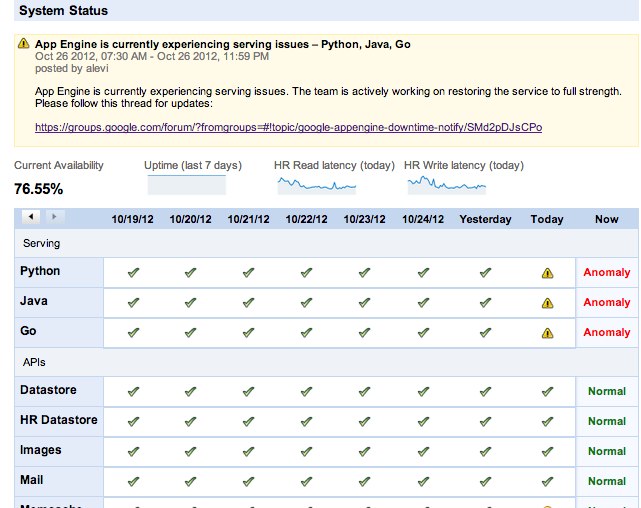Click Go's Today warning icon

547,332
